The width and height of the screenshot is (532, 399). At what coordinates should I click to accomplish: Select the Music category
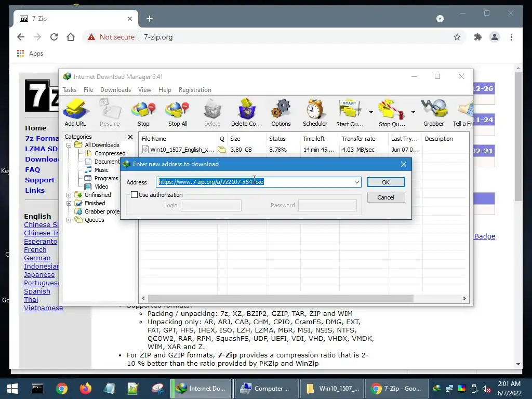(x=101, y=170)
